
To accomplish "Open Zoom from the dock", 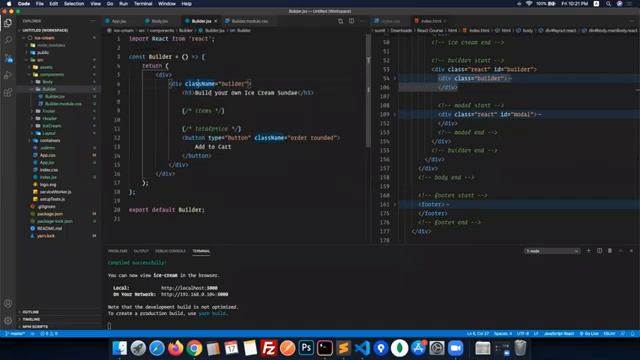I will click(x=456, y=348).
